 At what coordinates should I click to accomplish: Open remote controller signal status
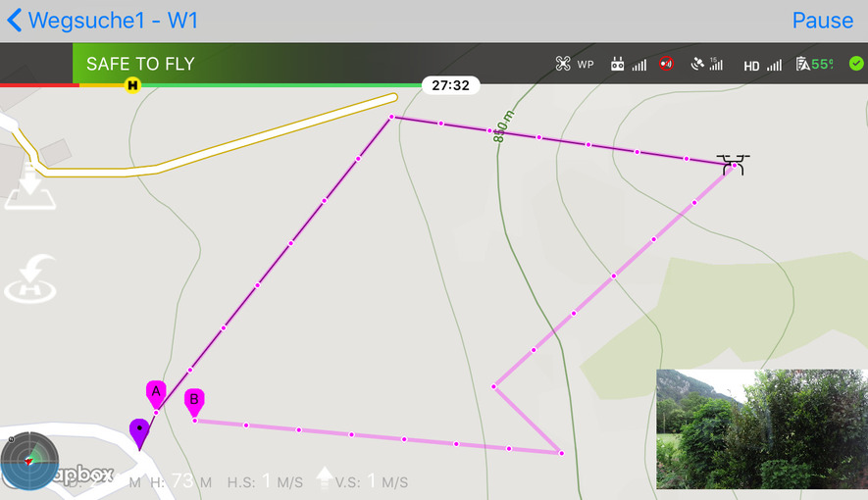click(x=629, y=64)
